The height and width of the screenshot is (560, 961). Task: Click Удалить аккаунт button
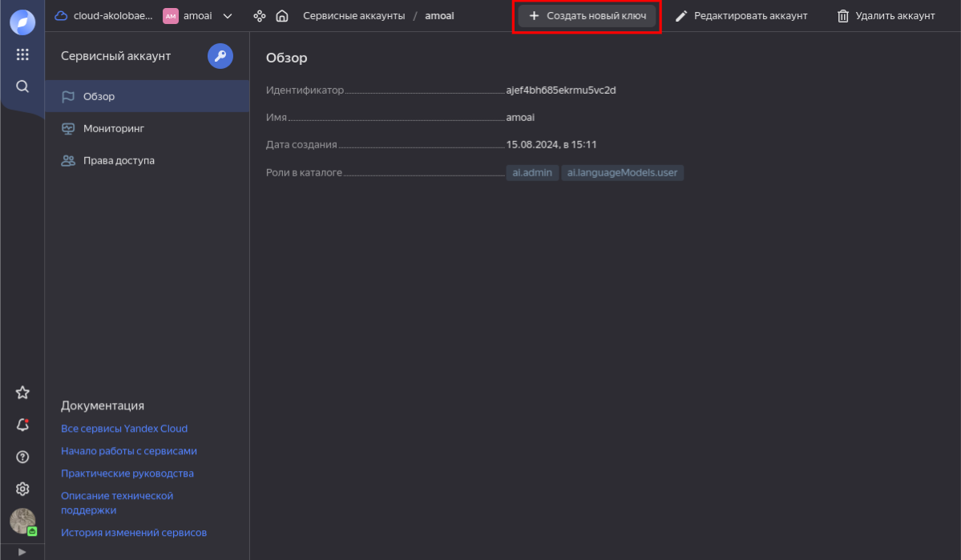pos(886,16)
